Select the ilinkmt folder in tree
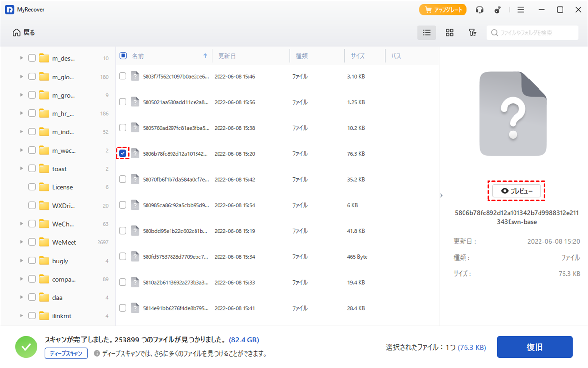 (62, 316)
